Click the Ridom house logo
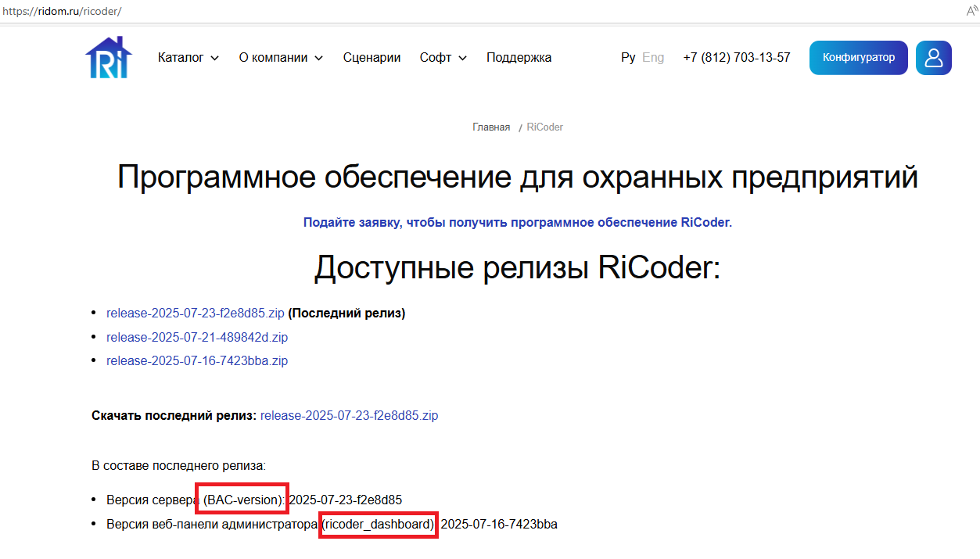The height and width of the screenshot is (559, 980). [109, 58]
